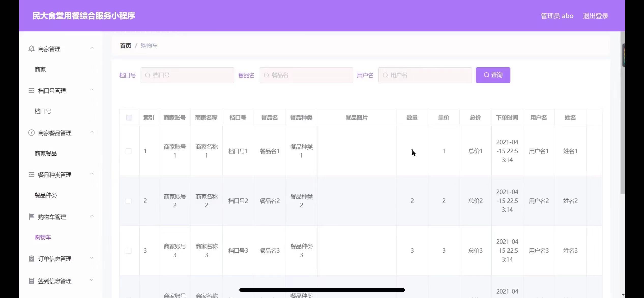Click the bell icon beside 商家管理

point(31,48)
